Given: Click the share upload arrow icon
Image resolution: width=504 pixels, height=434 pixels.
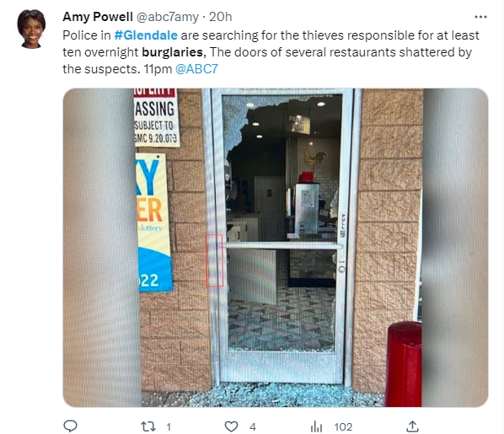Looking at the screenshot, I should [412, 426].
